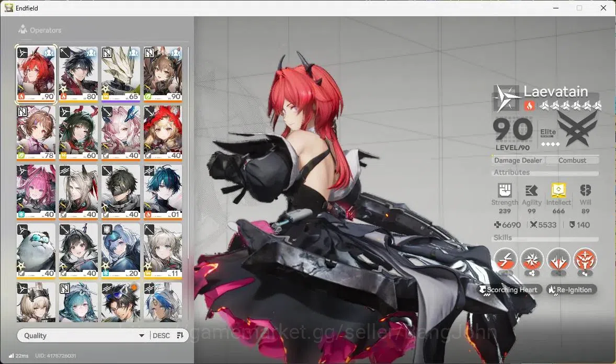
Task: Click the team badge on the level 80 card
Action: 91,53
